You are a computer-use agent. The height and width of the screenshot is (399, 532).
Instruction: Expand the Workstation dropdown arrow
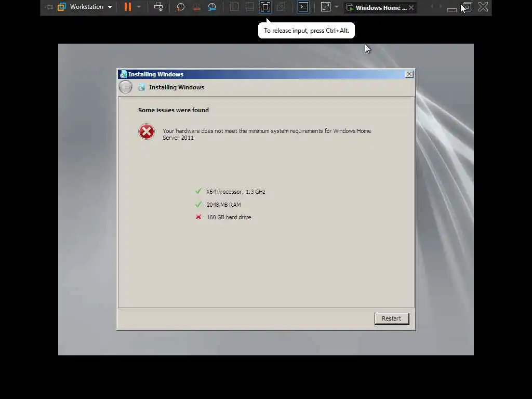click(110, 7)
